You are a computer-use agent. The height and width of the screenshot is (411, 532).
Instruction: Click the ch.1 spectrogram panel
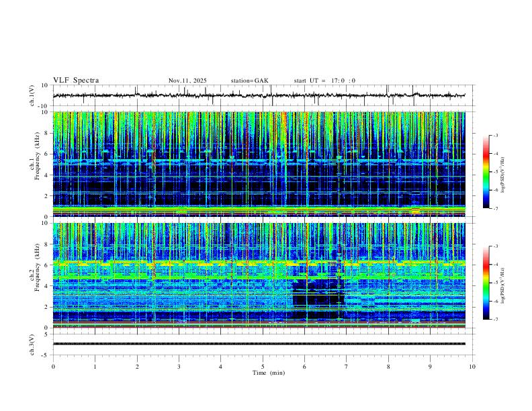[x=259, y=164]
